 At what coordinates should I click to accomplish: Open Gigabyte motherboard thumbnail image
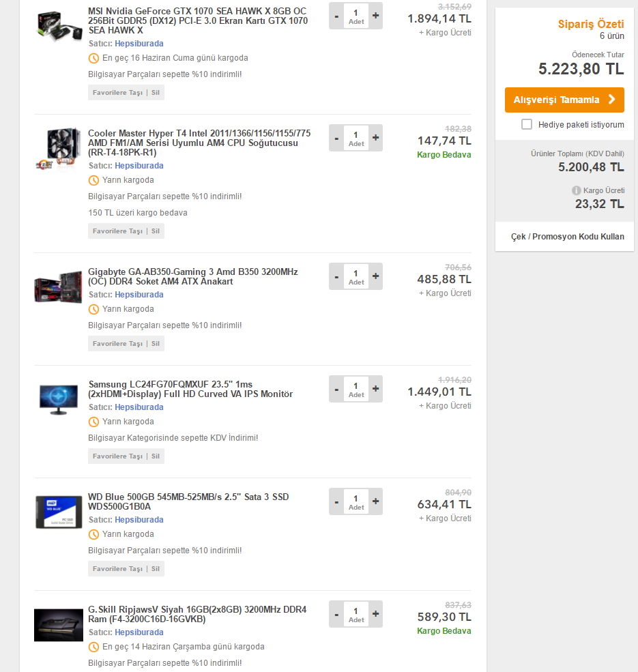click(x=58, y=287)
